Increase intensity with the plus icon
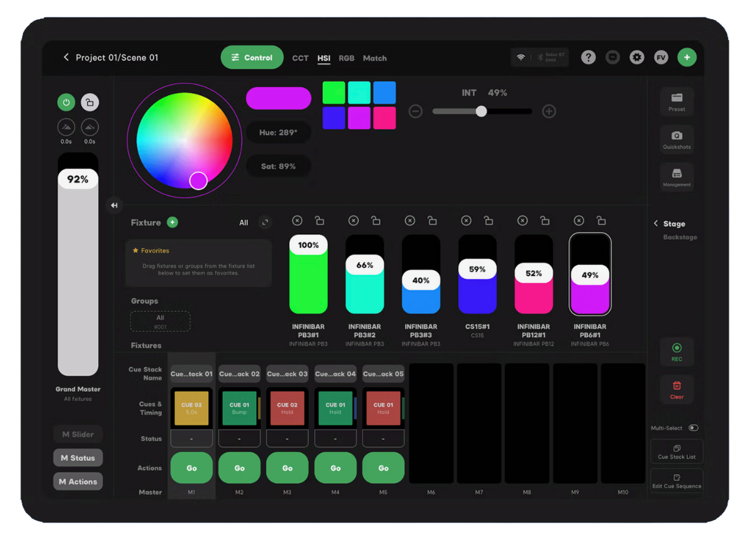The height and width of the screenshot is (533, 756). click(549, 111)
